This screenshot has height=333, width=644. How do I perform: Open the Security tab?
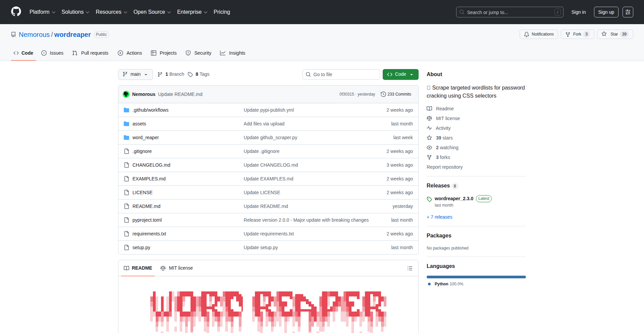pos(199,53)
